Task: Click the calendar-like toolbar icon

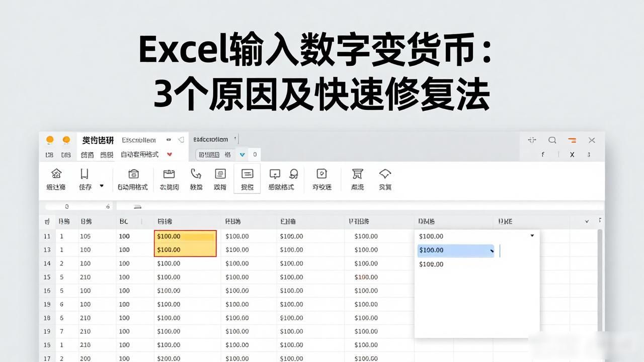Action: coord(169,174)
